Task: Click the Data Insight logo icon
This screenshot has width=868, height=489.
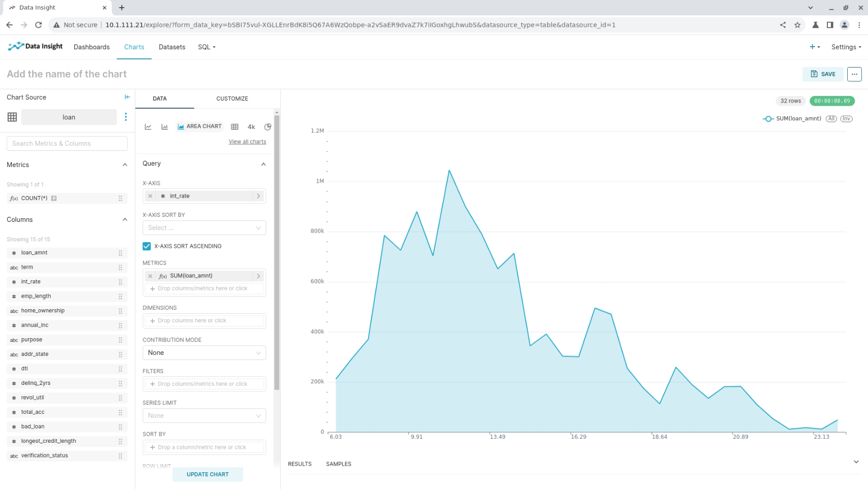Action: 16,46
